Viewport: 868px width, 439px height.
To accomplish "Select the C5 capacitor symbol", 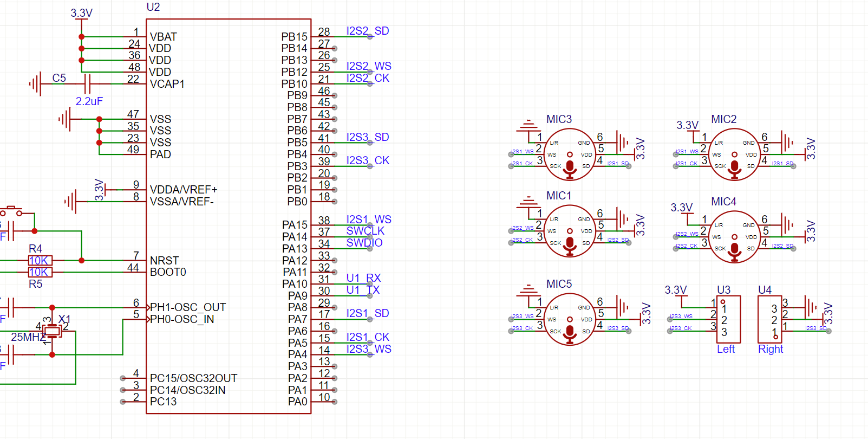I will point(88,84).
